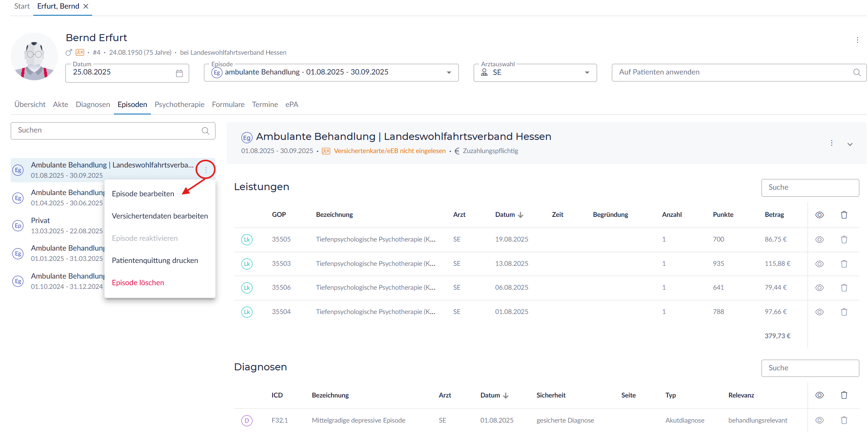This screenshot has height=437, width=868.
Task: Open three-dot menu of the episode detail header
Action: coord(831,143)
